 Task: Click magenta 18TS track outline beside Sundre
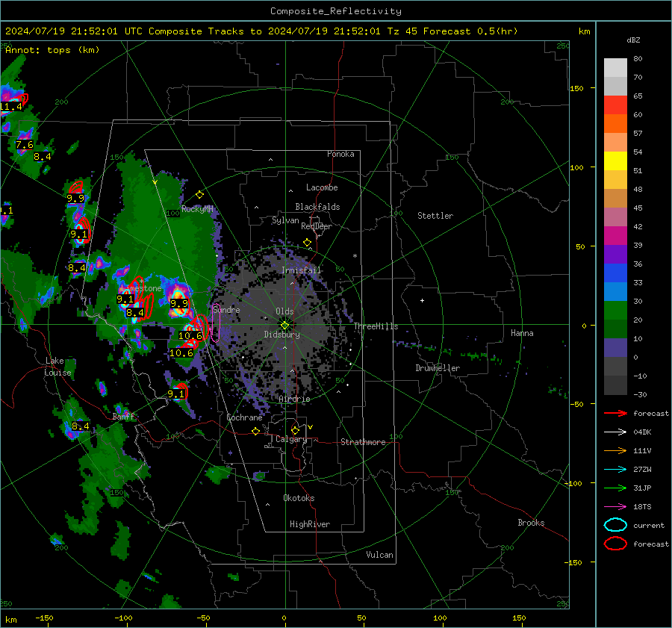click(x=216, y=323)
